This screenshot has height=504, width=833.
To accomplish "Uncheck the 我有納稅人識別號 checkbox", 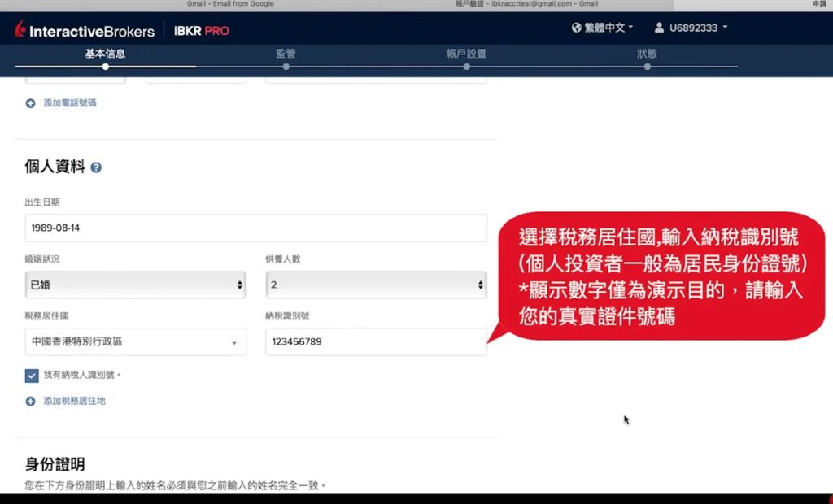I will coord(32,375).
